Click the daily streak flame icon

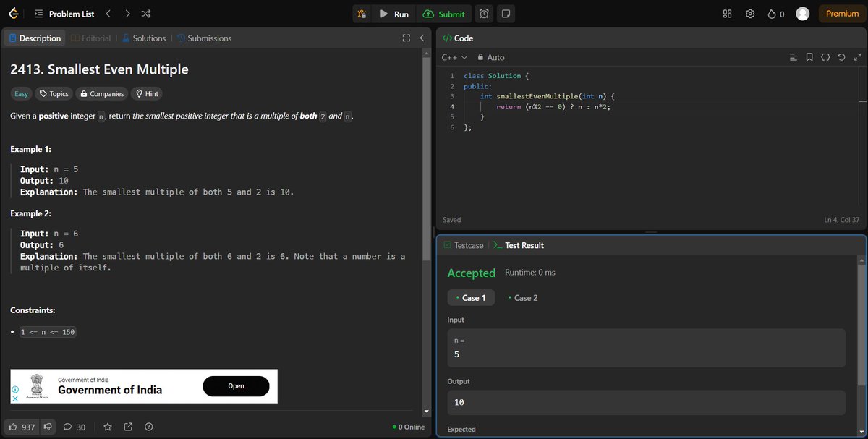click(773, 13)
